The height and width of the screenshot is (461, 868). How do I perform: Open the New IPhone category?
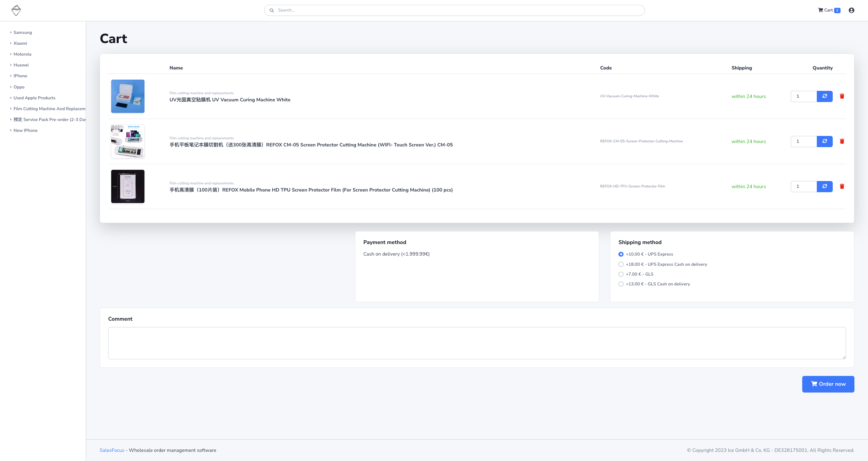tap(25, 131)
